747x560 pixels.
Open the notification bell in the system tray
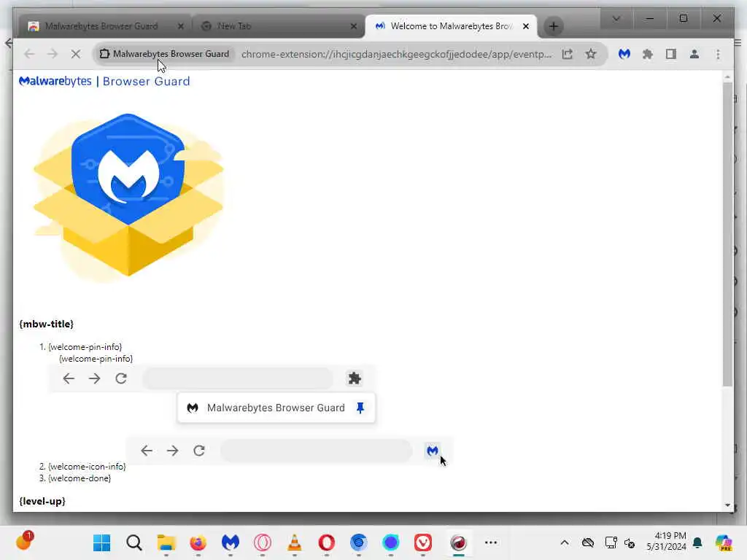(x=698, y=542)
